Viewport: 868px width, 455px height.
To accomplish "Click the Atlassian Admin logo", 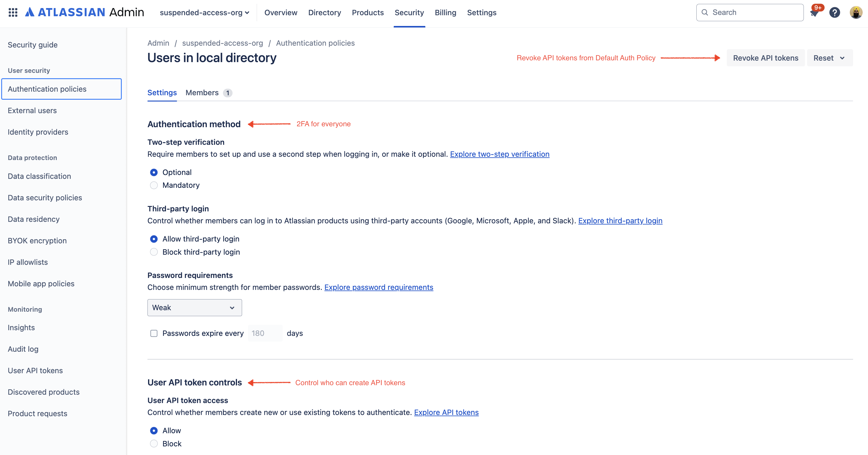I will [84, 13].
